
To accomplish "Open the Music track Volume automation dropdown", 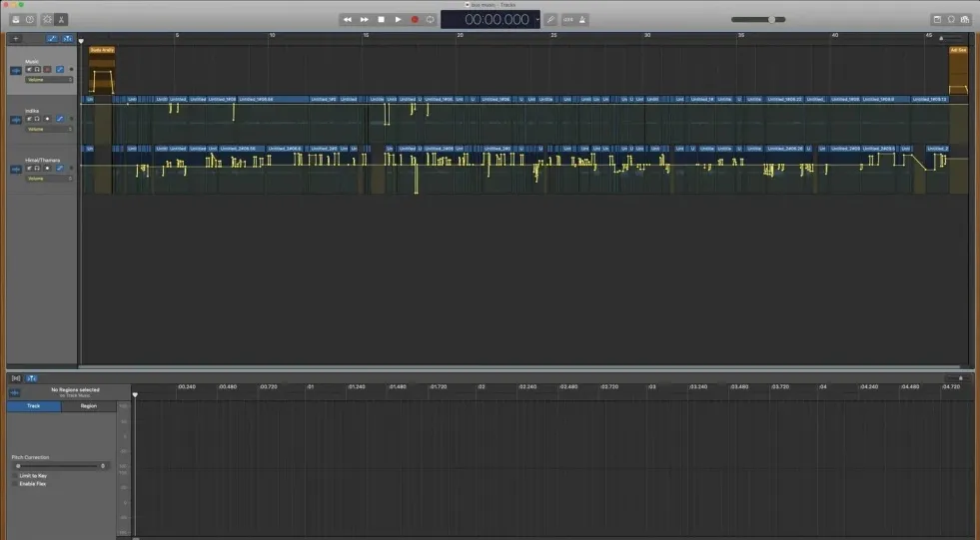I will click(49, 80).
